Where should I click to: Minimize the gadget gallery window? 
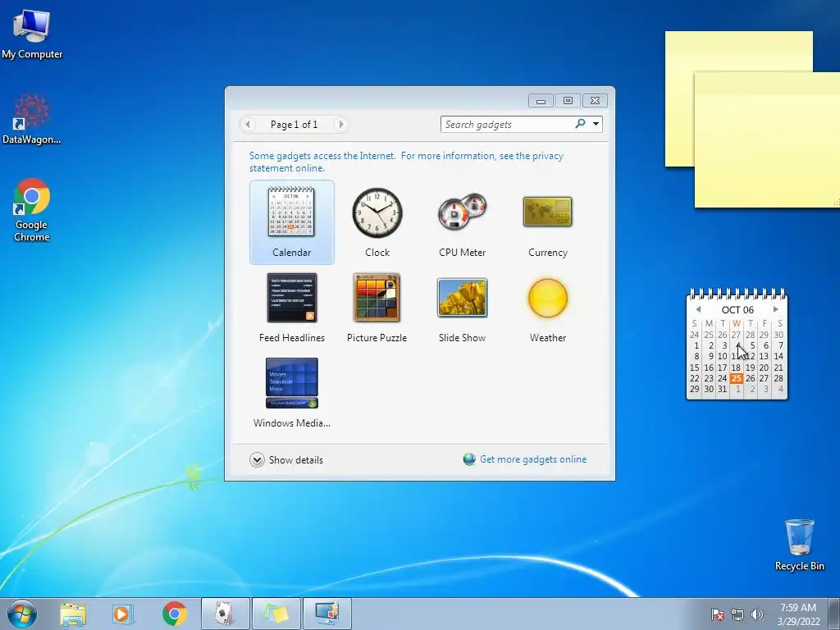tap(541, 101)
